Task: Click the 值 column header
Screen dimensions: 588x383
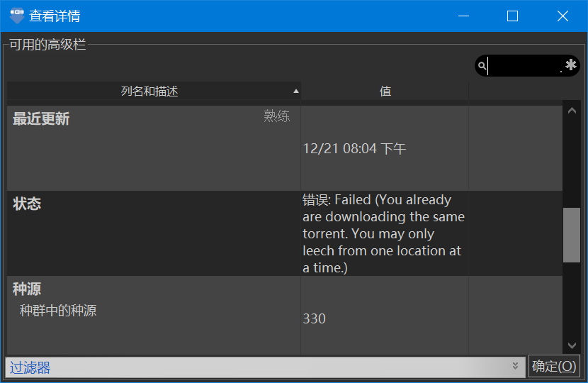Action: pos(385,91)
